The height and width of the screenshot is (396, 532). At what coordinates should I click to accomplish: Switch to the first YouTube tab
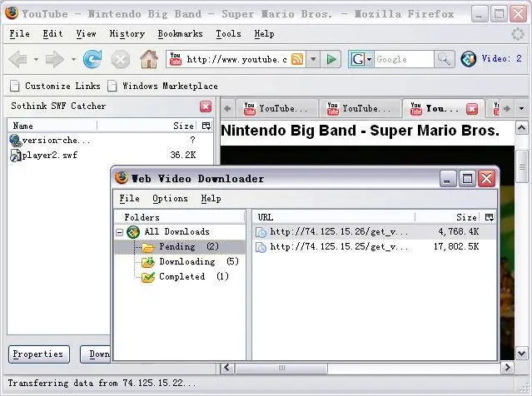coord(276,109)
